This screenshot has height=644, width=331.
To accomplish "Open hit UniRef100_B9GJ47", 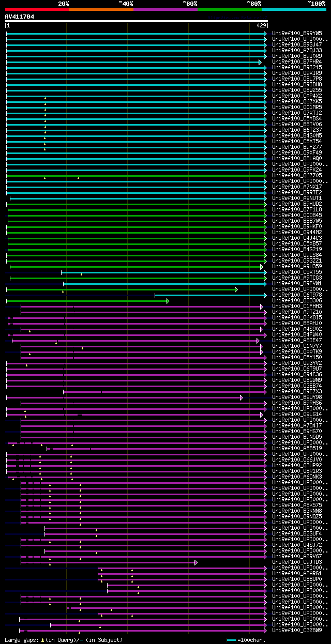I will 297,45.
